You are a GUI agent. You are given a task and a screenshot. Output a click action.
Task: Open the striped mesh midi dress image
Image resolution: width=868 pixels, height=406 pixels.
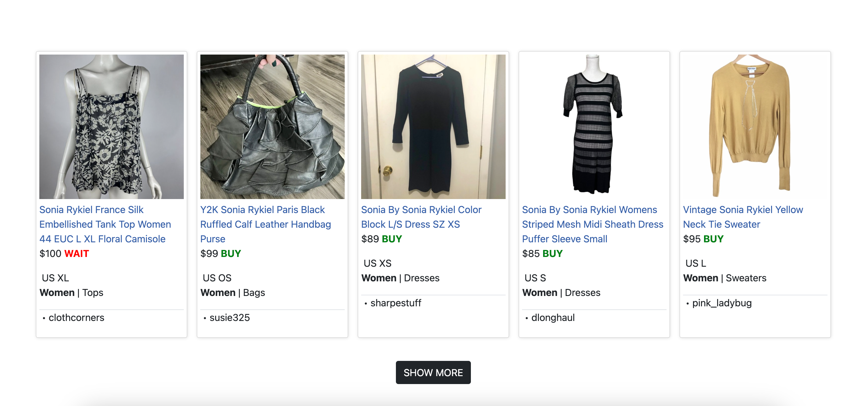[x=594, y=127]
